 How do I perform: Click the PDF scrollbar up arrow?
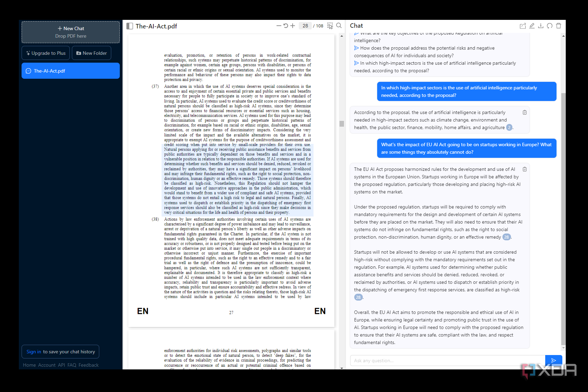pyautogui.click(x=342, y=36)
